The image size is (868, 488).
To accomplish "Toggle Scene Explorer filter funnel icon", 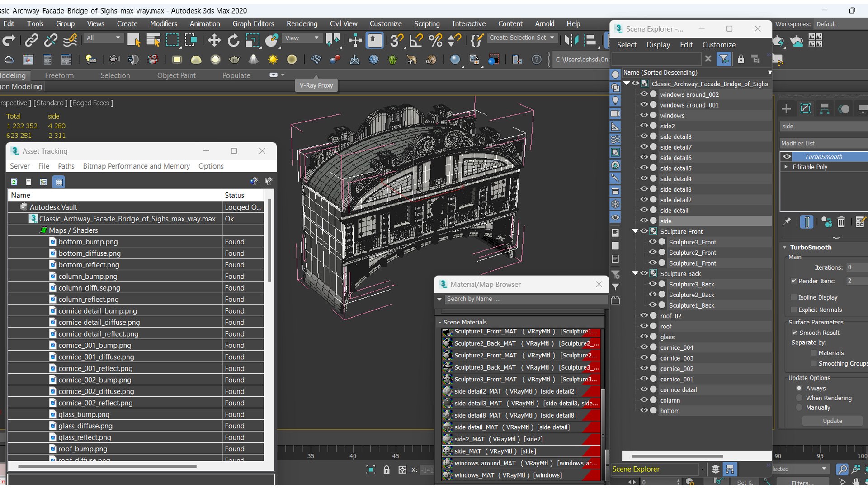I will point(724,59).
